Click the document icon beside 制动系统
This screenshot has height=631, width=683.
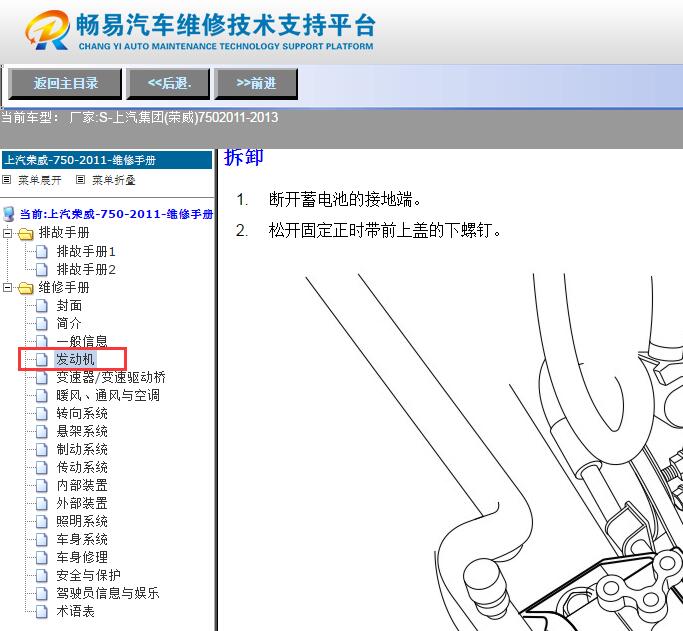coord(42,449)
